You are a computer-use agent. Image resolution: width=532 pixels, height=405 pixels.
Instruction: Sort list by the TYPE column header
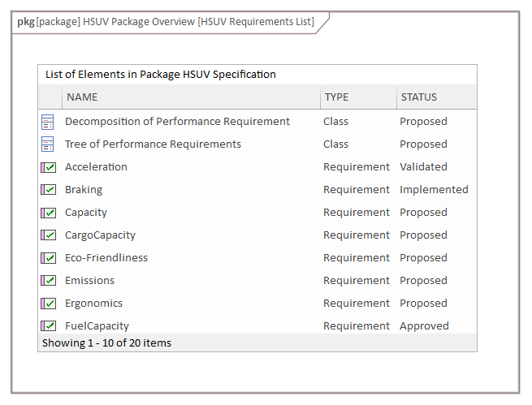(336, 97)
